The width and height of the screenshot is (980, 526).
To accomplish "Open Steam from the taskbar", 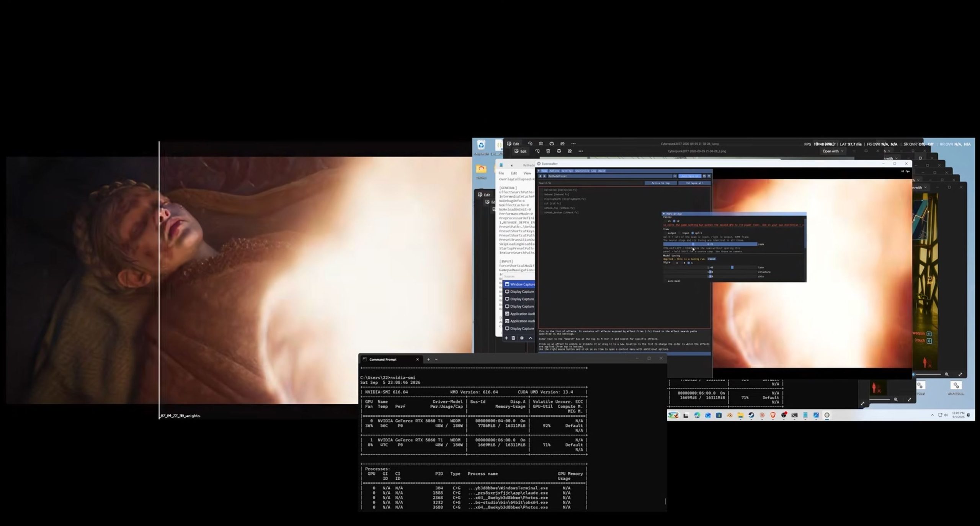I will pyautogui.click(x=751, y=415).
